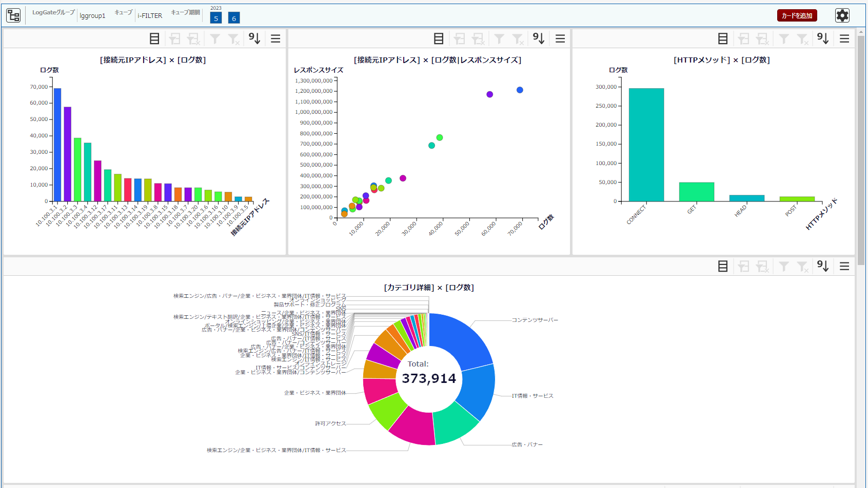Click the vertical page scrollbar

point(861,256)
